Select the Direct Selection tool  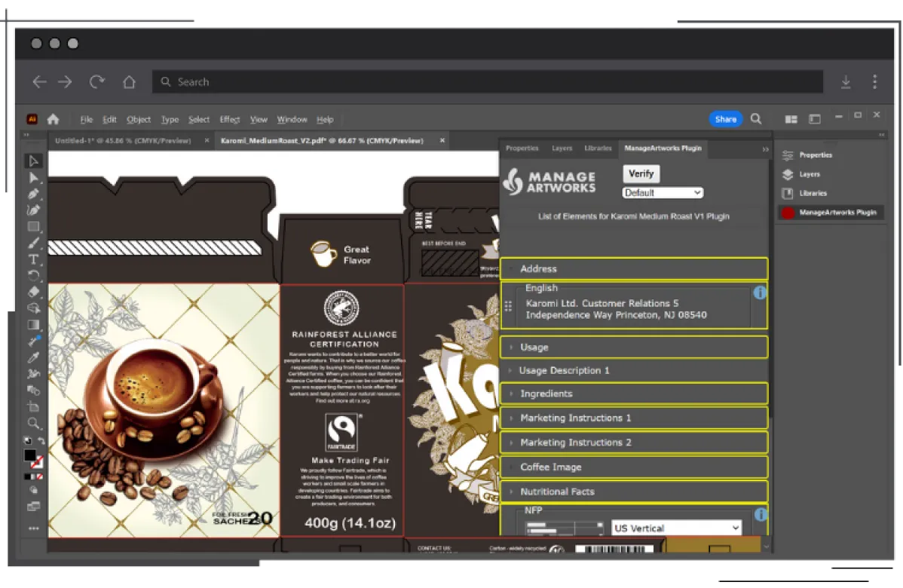[33, 177]
